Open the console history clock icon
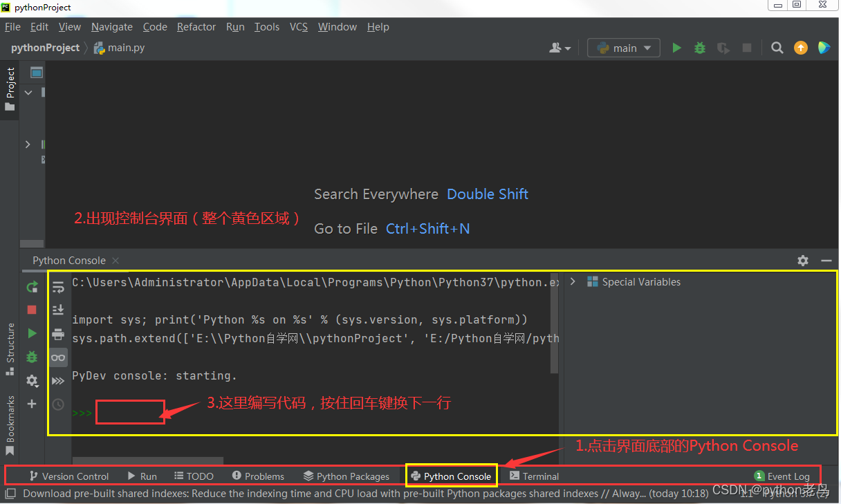841x504 pixels. (58, 404)
